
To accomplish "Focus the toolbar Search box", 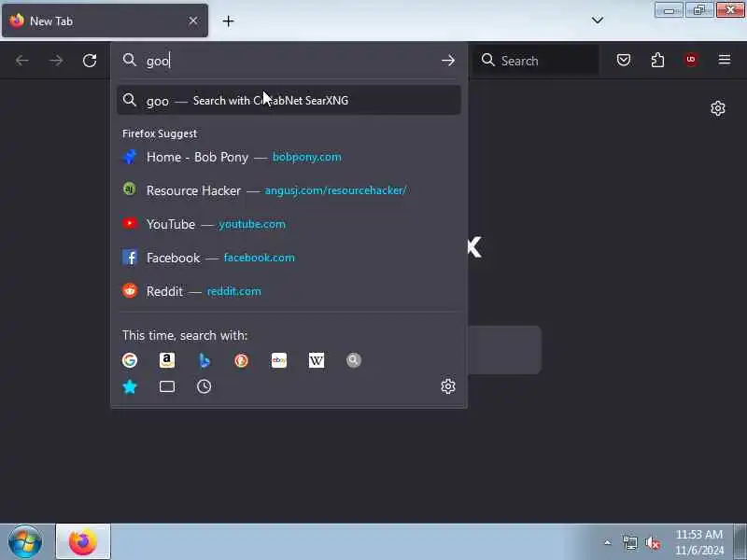I will 536,61.
